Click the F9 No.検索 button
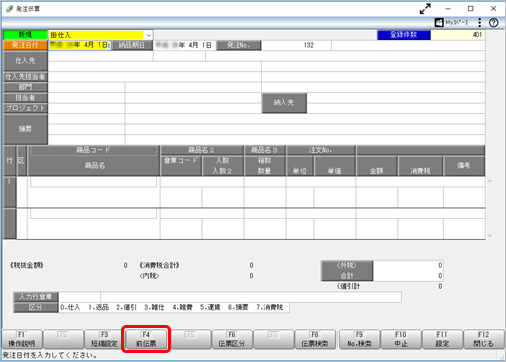The image size is (506, 362). (x=359, y=339)
